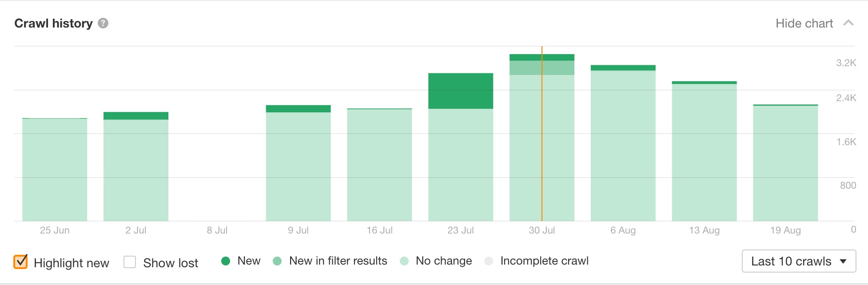Click the Incomplete crawl legend dot
Viewport: 868px width, 285px height.
(x=489, y=261)
